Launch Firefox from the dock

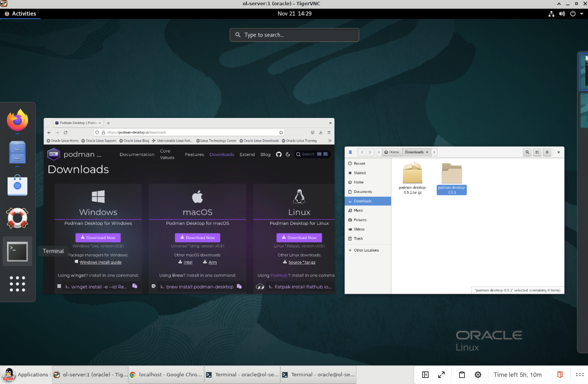coord(17,121)
